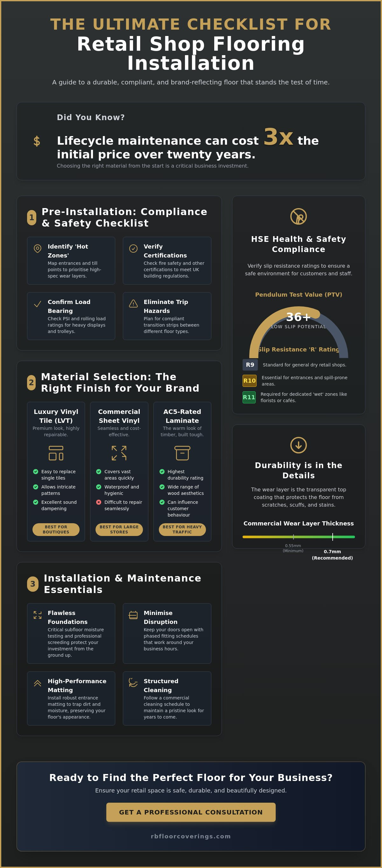Click the down-arrow circle icon above Durability
Screen dimensions: 382x868
(x=299, y=445)
